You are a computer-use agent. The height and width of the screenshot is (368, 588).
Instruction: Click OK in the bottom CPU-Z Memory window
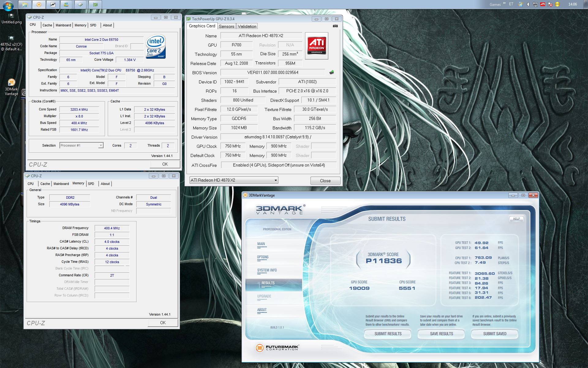(163, 323)
